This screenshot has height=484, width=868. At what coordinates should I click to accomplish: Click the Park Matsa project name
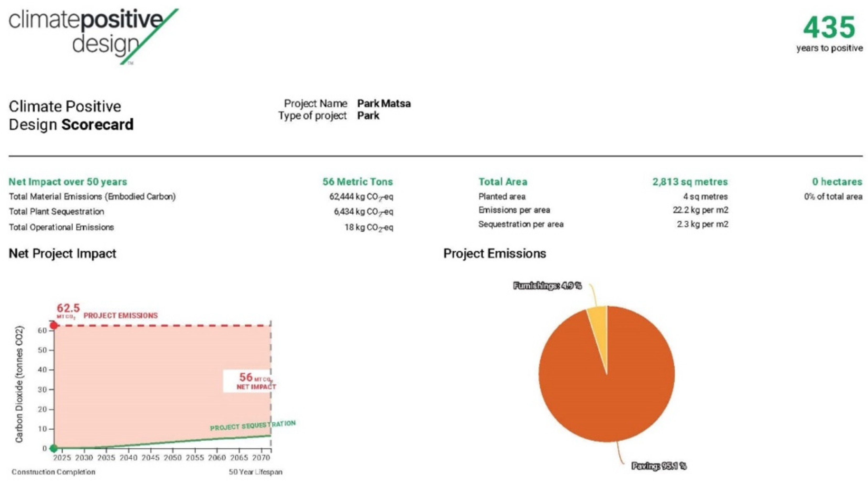[x=384, y=103]
